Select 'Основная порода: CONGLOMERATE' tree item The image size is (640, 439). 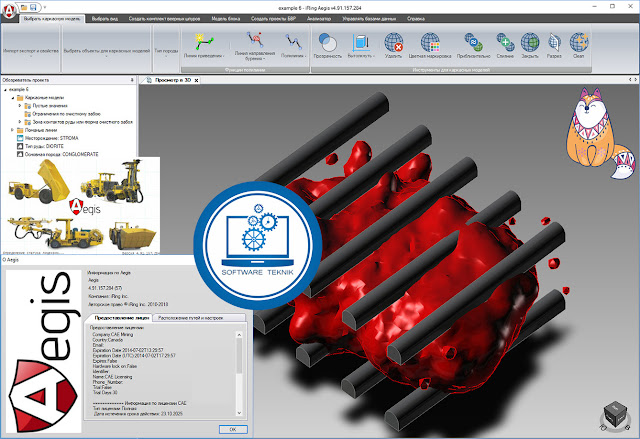pyautogui.click(x=62, y=154)
